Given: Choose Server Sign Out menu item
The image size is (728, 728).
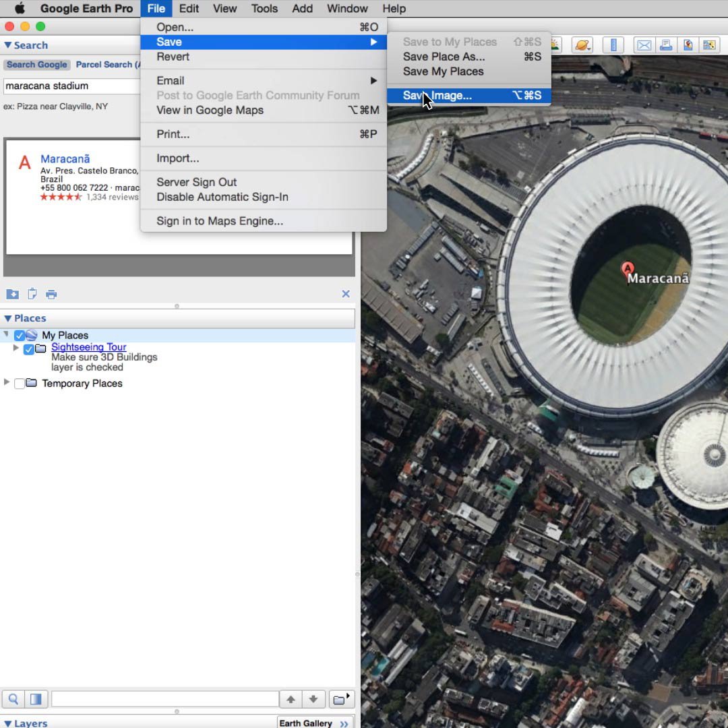Looking at the screenshot, I should (x=264, y=182).
